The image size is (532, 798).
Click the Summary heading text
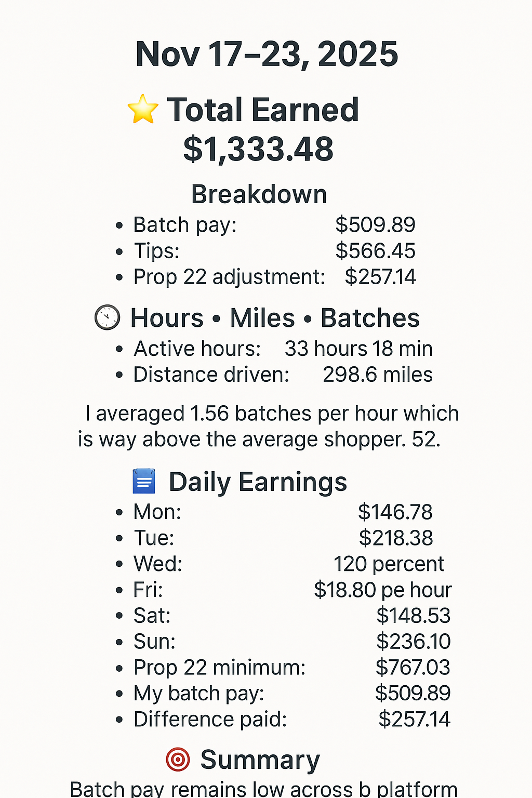click(x=260, y=760)
